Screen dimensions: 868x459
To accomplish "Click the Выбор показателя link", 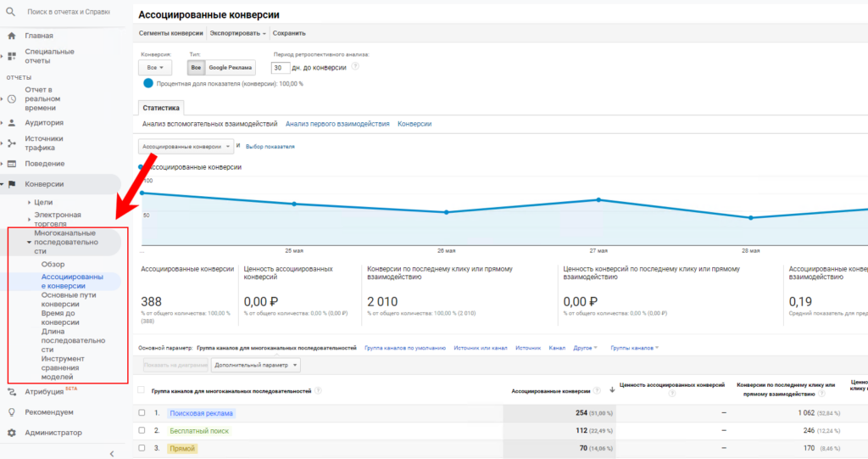I will tap(270, 146).
